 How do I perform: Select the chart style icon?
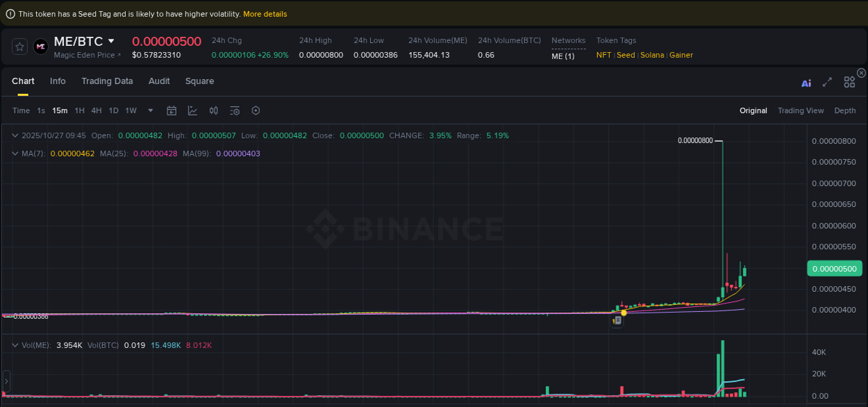[192, 110]
